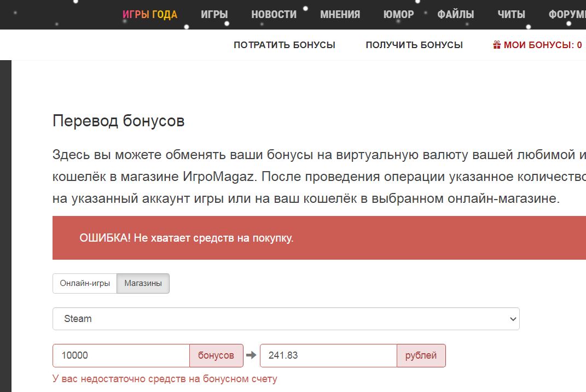
Task: Click the conversion arrow between amount fields
Action: [x=252, y=355]
